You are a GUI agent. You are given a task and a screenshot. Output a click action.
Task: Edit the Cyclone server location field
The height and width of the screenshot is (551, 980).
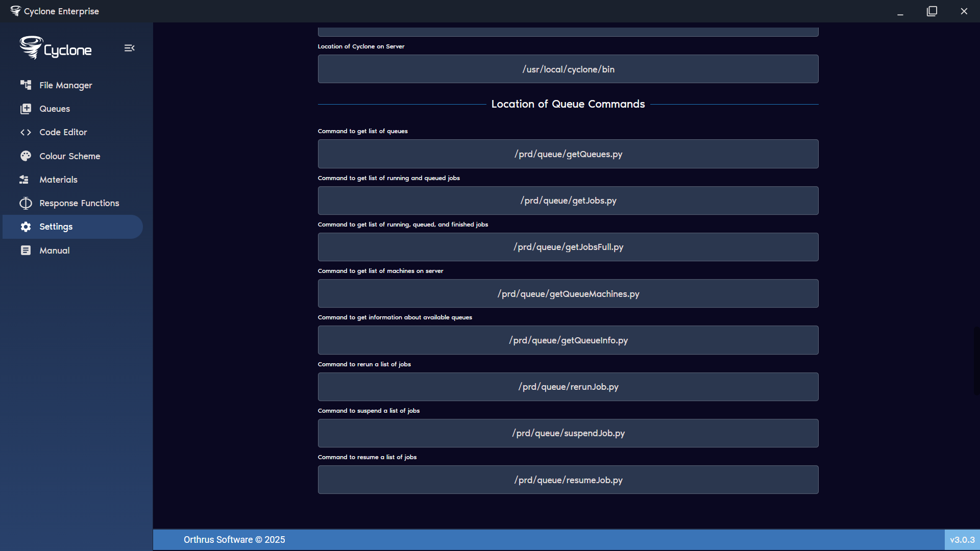click(x=568, y=69)
